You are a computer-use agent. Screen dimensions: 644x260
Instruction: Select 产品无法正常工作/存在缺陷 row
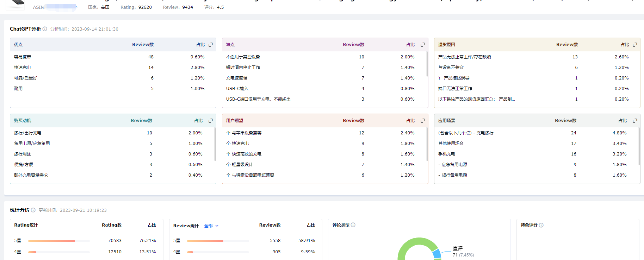point(537,57)
